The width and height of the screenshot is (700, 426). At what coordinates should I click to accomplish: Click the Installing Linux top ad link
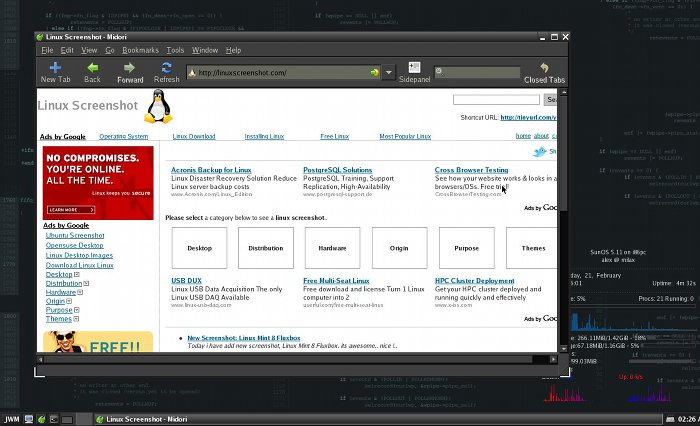pyautogui.click(x=264, y=136)
